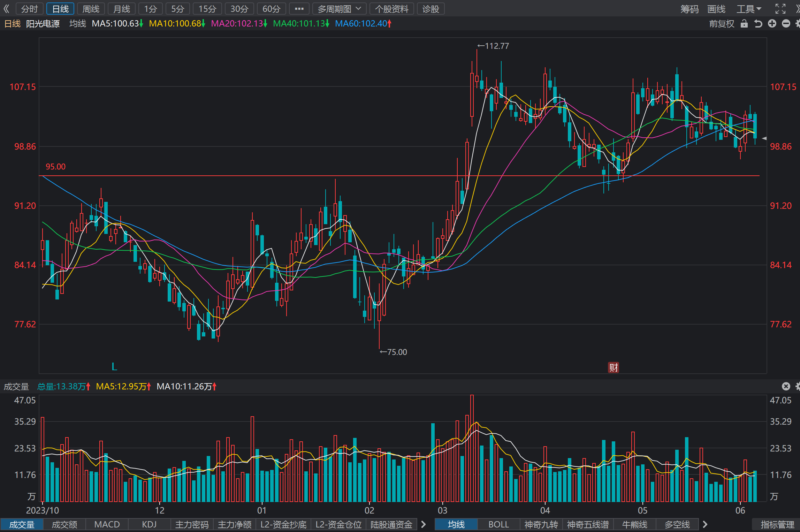Switch to 周线 weekly chart
800x532 pixels.
pos(91,9)
